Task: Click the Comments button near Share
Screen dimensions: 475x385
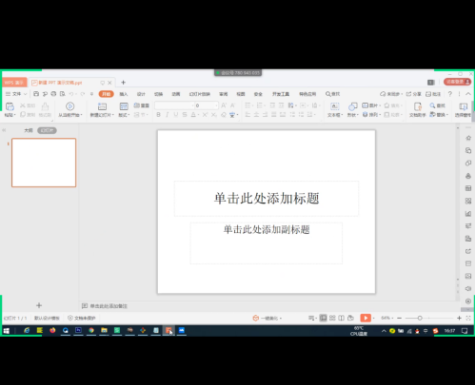Action: tap(433, 94)
